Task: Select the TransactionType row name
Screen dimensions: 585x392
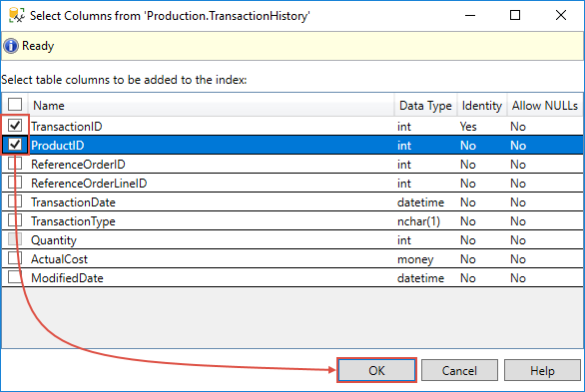Action: (x=73, y=221)
